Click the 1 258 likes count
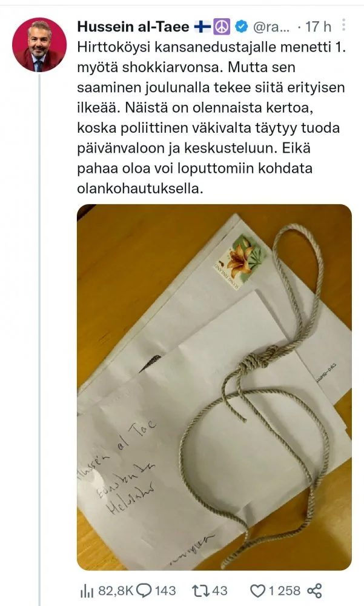The width and height of the screenshot is (364, 606). click(x=284, y=590)
